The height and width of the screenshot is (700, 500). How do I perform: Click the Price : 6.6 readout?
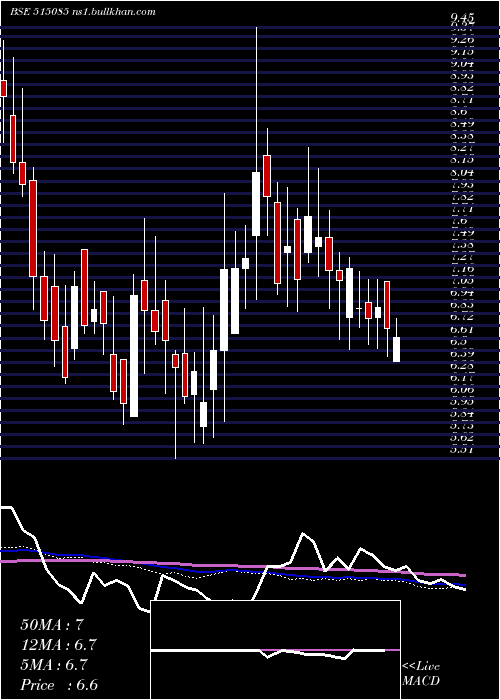tap(59, 685)
